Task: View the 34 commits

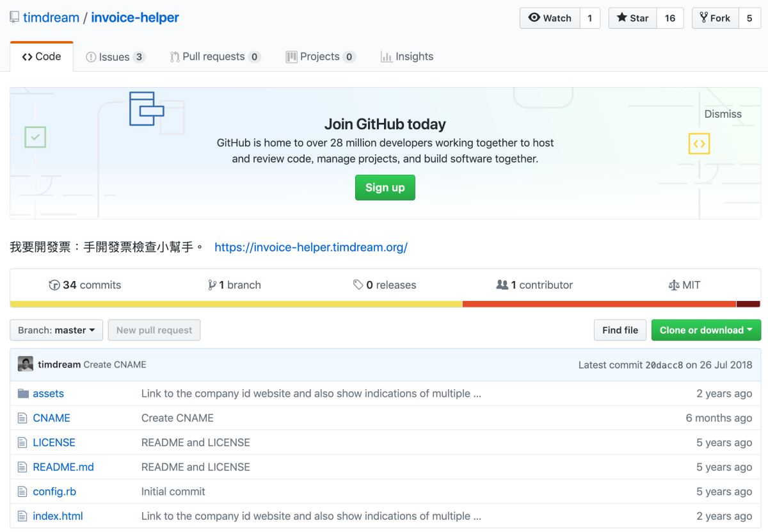Action: point(85,285)
